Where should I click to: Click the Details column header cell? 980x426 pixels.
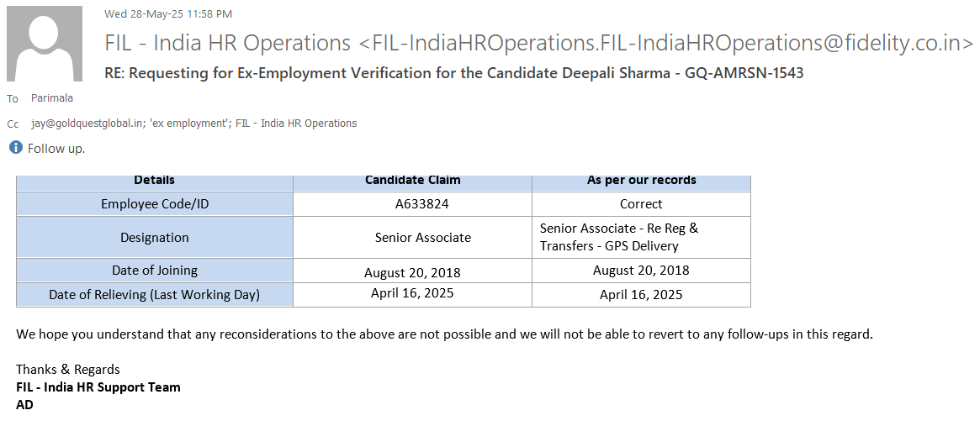155,181
